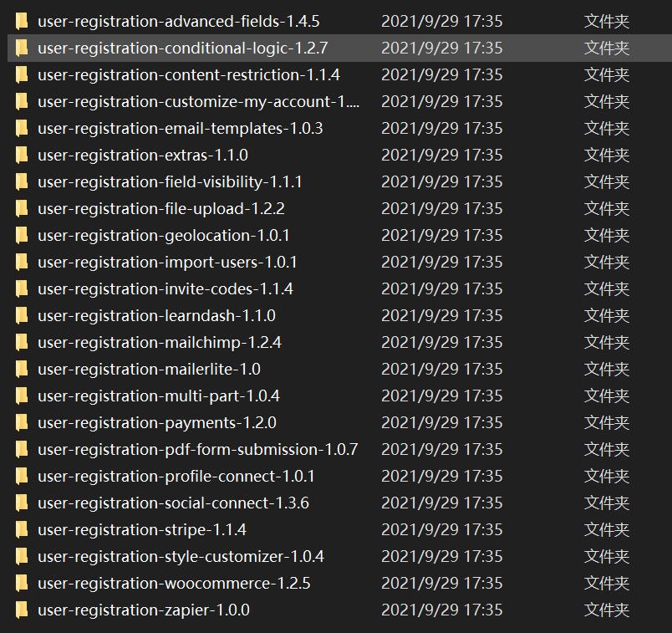The height and width of the screenshot is (633, 672).
Task: Click 文件夹 type of user-registration-social-connect row
Action: pyautogui.click(x=607, y=503)
